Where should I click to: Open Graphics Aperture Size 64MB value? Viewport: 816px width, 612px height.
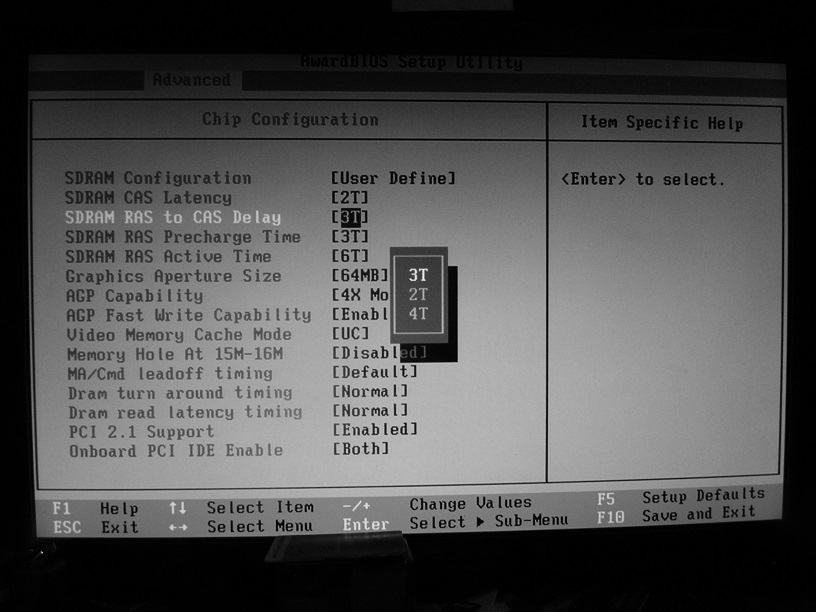pos(360,275)
